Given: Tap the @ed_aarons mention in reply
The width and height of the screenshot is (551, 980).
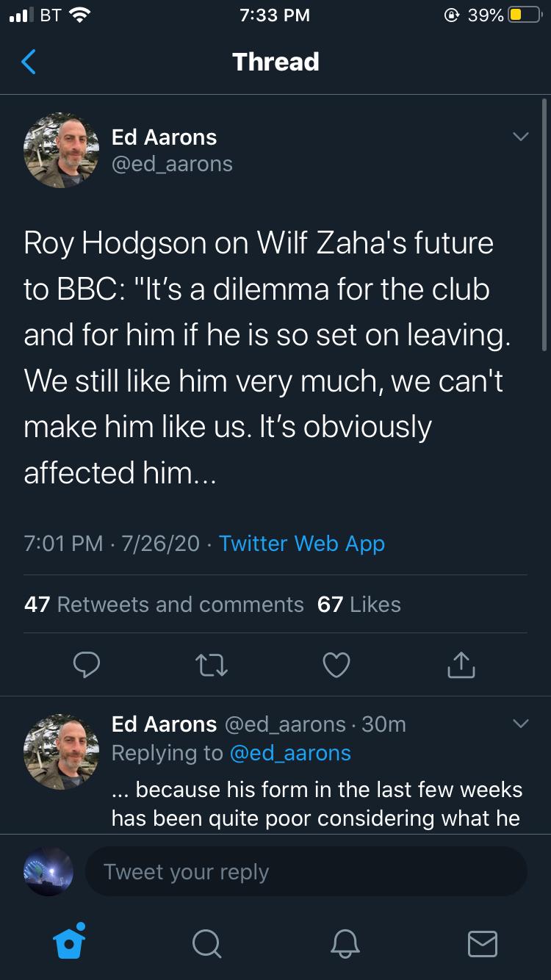Looking at the screenshot, I should (290, 753).
